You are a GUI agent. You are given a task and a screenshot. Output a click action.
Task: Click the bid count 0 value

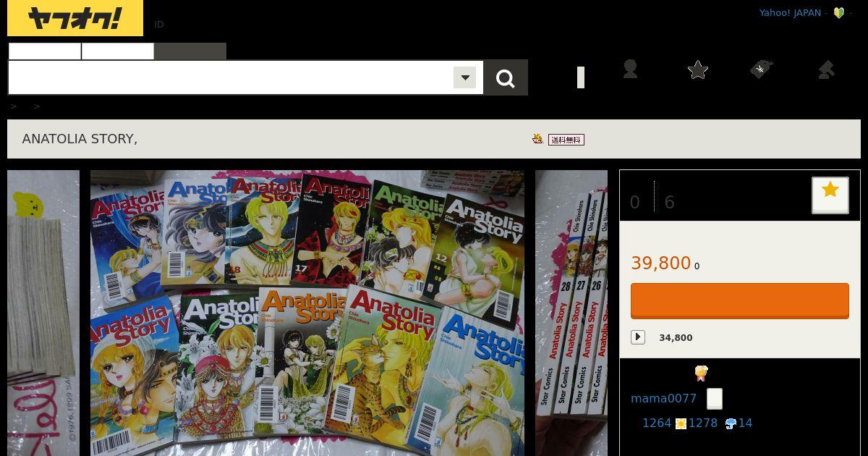(x=634, y=203)
